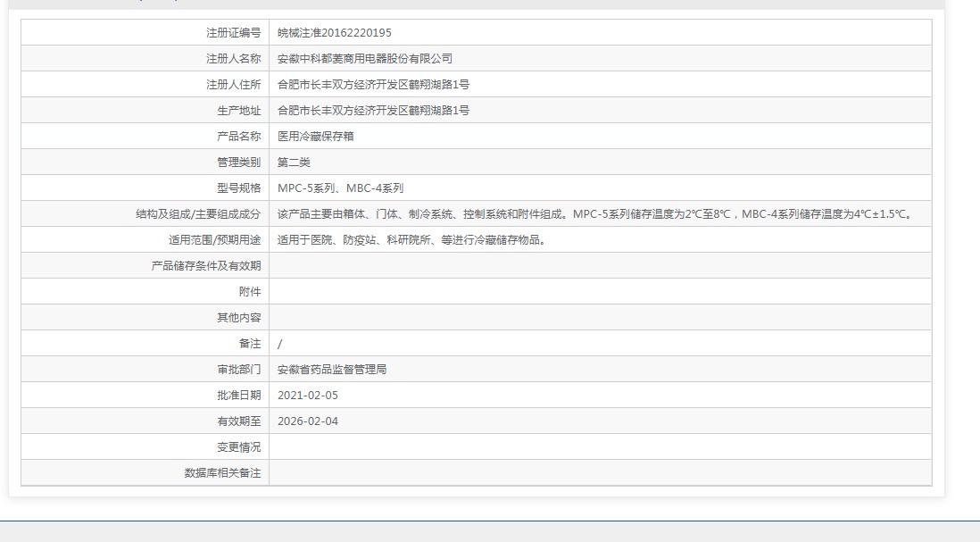Click the 其他内容 row label
This screenshot has height=542, width=980.
tap(239, 318)
